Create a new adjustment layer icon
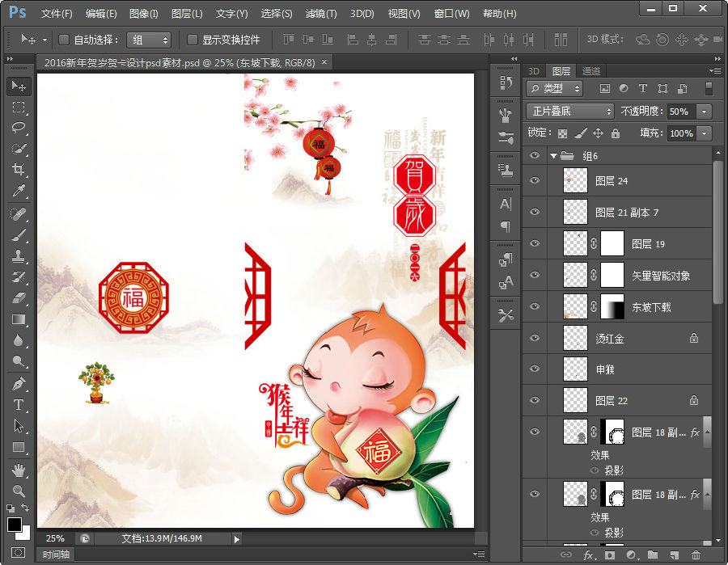The height and width of the screenshot is (565, 728). coord(631,554)
